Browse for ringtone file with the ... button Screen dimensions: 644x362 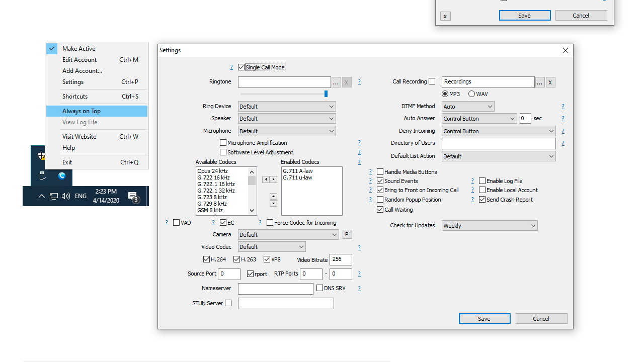pyautogui.click(x=336, y=82)
